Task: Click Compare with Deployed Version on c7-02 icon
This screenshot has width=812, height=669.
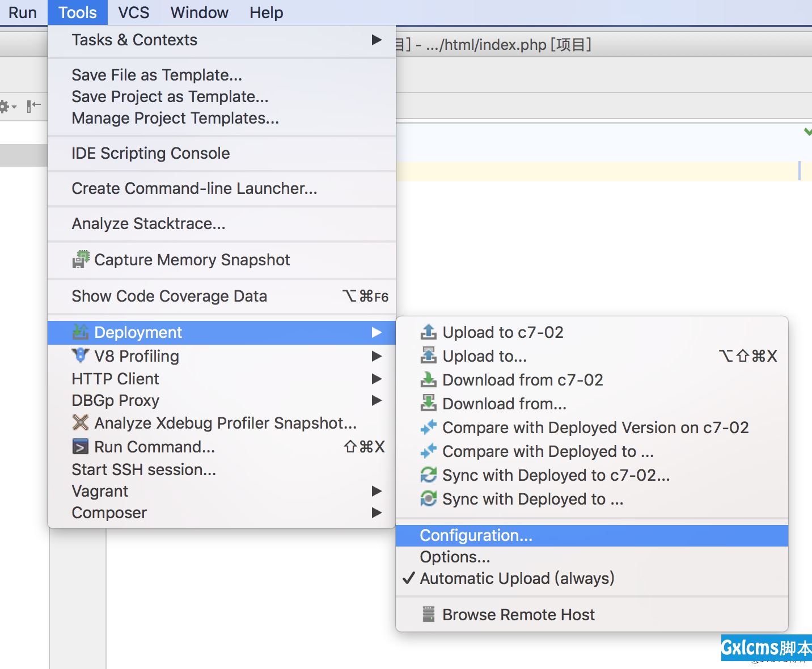Action: point(428,427)
